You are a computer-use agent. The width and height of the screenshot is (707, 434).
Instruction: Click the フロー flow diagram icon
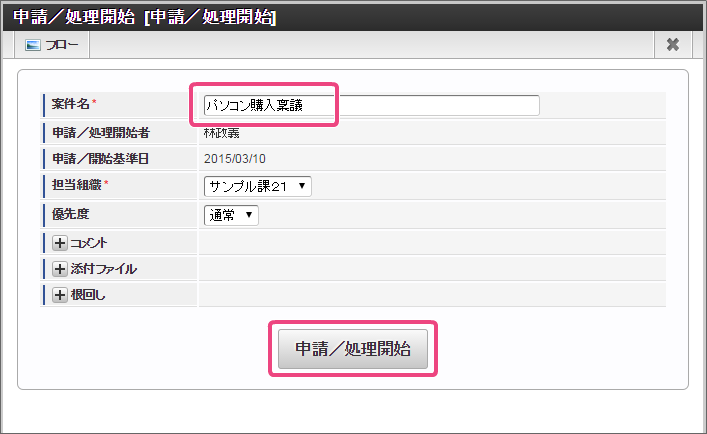(34, 45)
